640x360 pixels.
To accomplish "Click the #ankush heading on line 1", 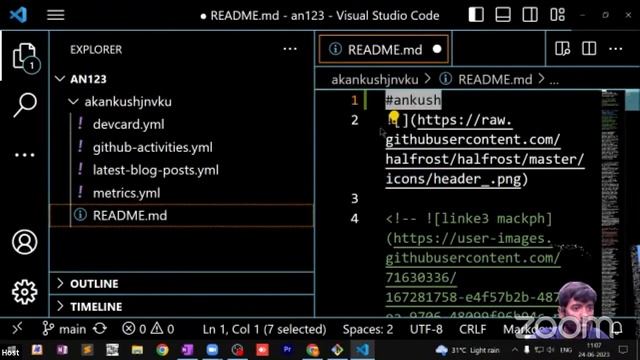I will (413, 100).
